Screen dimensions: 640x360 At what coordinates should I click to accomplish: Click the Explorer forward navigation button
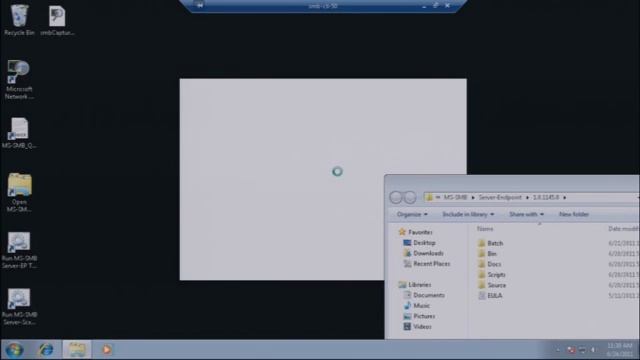410,198
